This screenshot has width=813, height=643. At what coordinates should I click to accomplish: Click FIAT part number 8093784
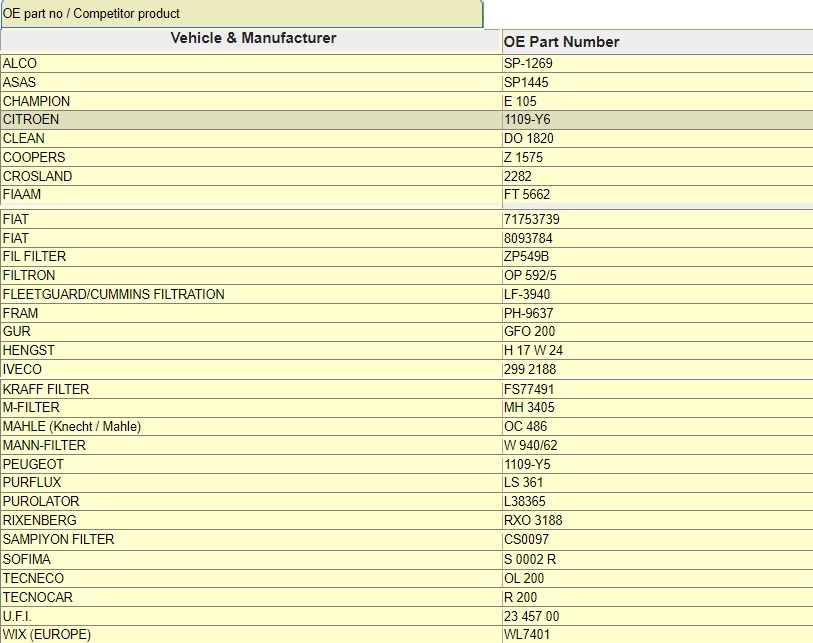click(528, 239)
